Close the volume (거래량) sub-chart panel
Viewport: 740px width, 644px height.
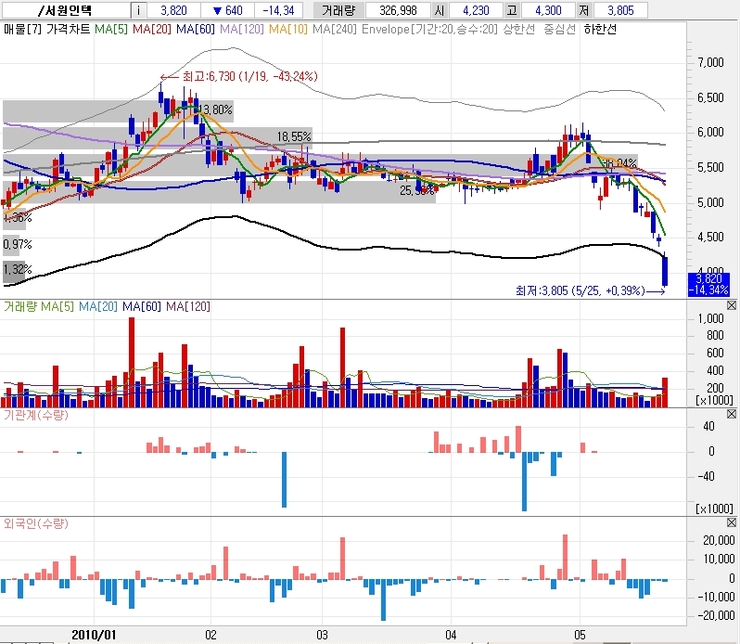[732, 306]
